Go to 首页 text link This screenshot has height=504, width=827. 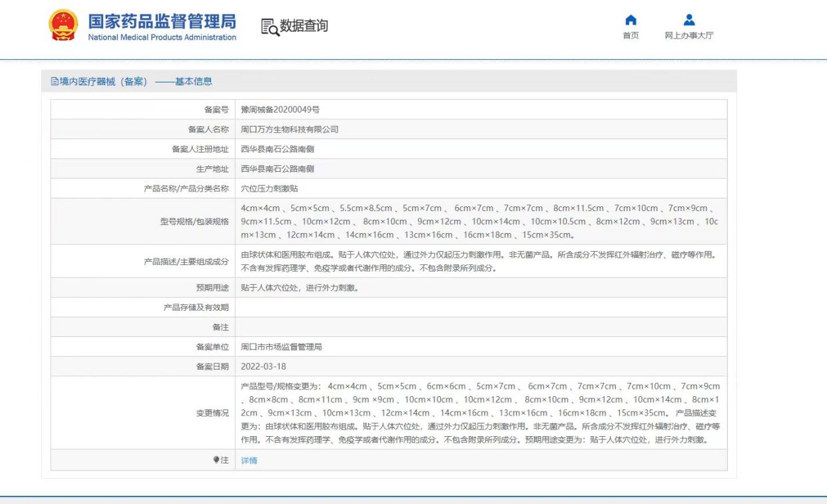pos(631,36)
